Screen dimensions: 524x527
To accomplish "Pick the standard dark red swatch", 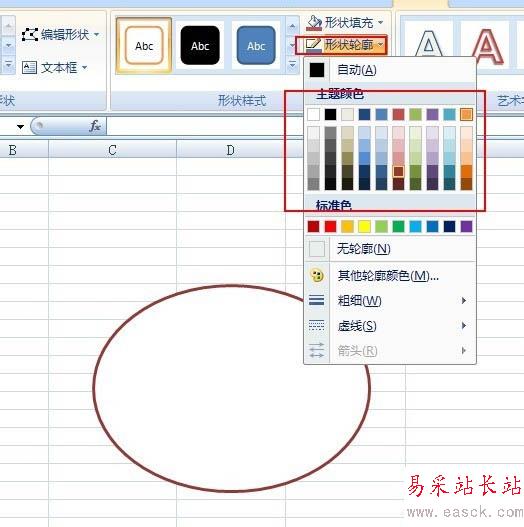I will (x=314, y=227).
